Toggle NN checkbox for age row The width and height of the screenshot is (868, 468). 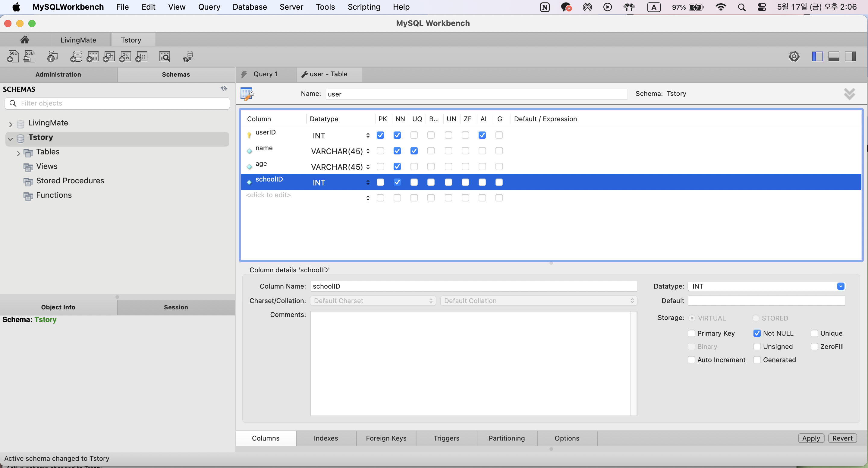397,166
